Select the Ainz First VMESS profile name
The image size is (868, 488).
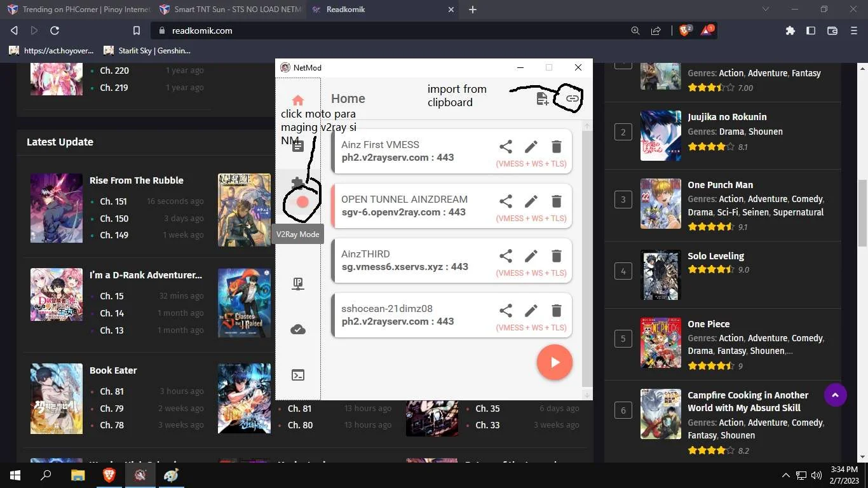[380, 144]
